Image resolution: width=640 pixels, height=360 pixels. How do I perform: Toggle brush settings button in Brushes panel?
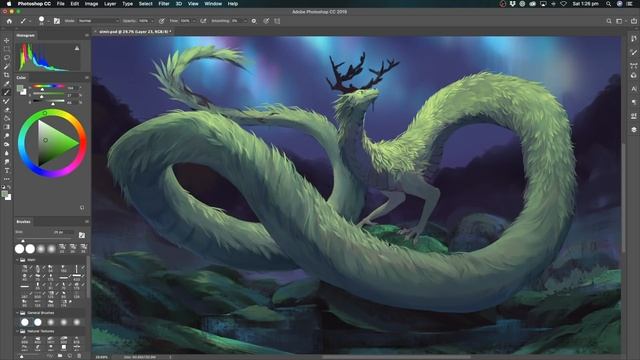point(82,235)
